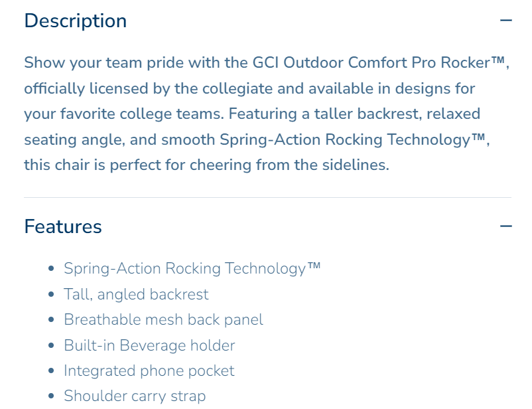Click the bullet beside Spring-Action Rocking Technology

(x=52, y=269)
